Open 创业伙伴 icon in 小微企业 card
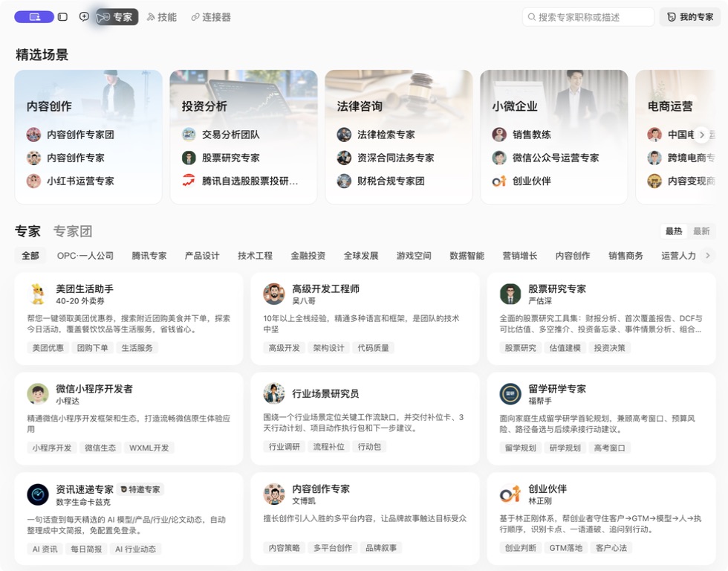The image size is (728, 571). pos(499,181)
